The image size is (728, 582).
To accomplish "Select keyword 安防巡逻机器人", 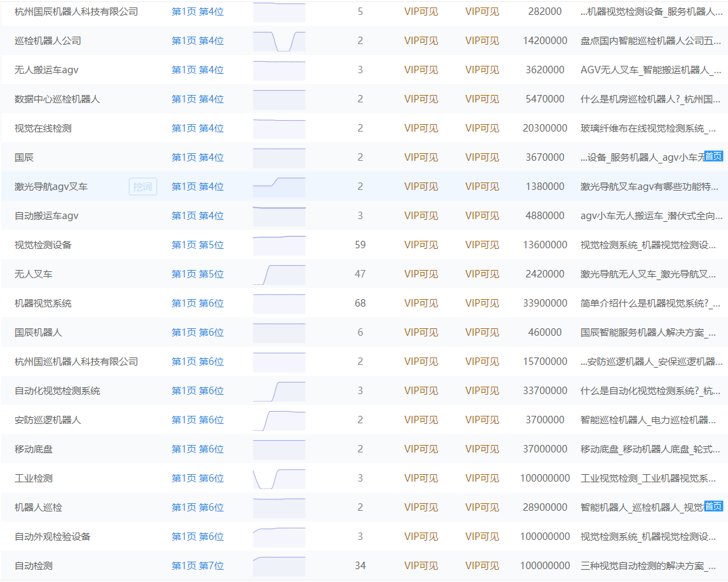I will 48,420.
